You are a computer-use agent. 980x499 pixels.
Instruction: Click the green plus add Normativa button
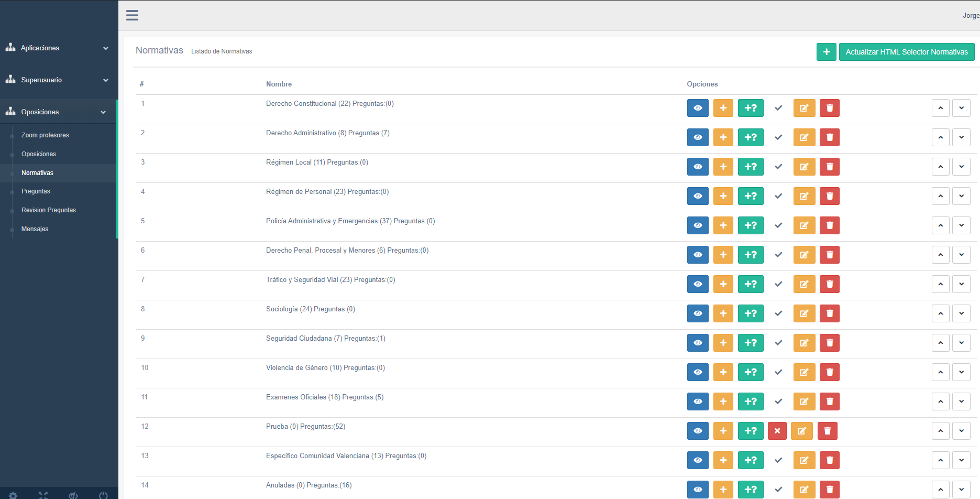826,52
